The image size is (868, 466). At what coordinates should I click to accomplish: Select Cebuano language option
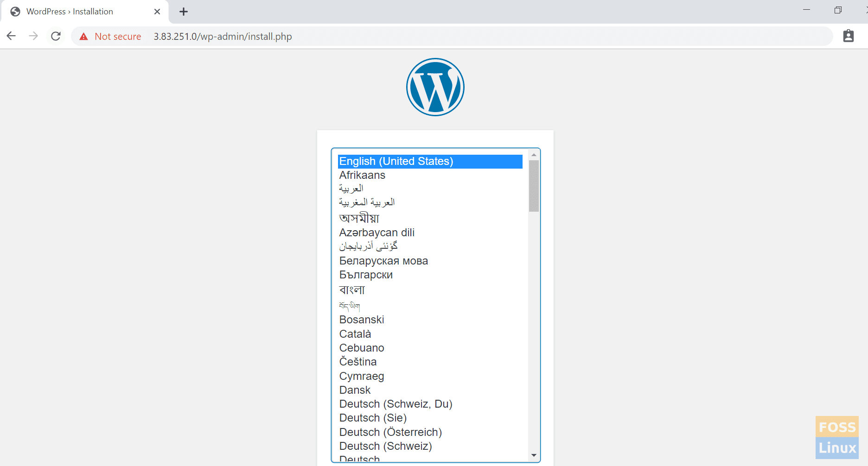pyautogui.click(x=430, y=348)
